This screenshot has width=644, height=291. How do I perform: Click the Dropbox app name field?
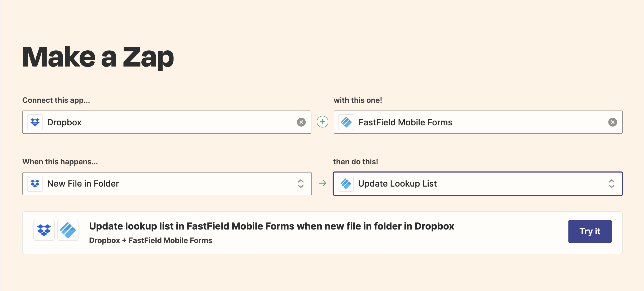coord(170,122)
